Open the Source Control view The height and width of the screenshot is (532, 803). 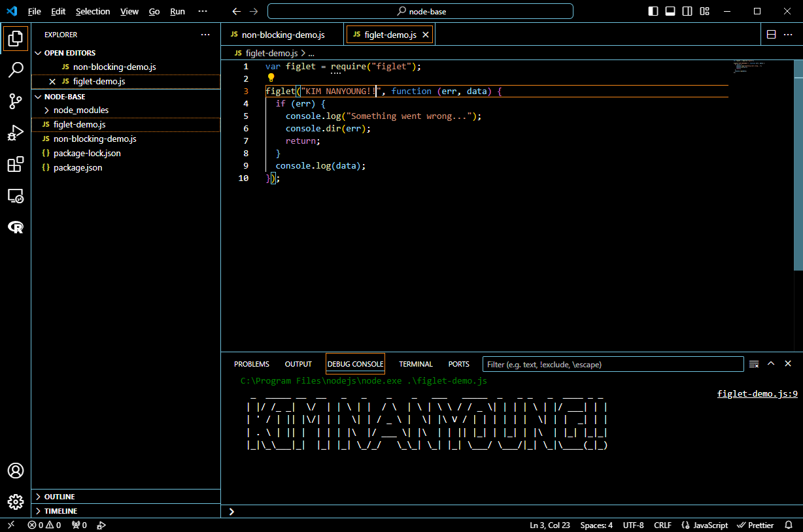pos(16,101)
